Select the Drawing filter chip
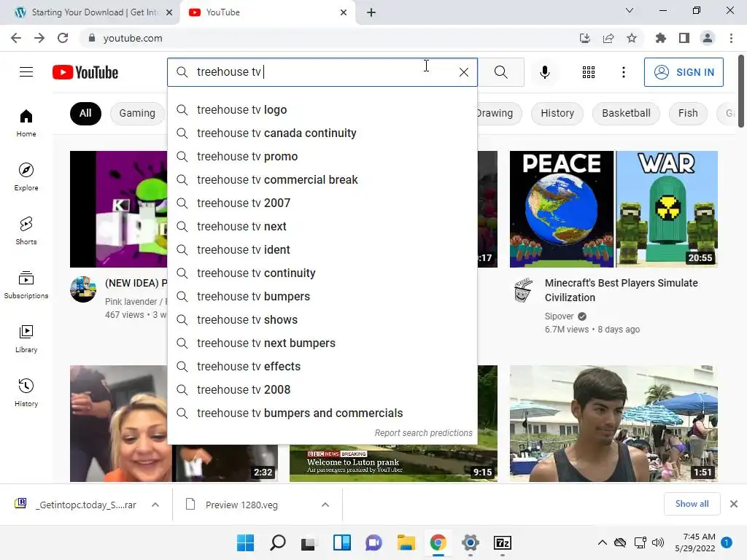This screenshot has width=747, height=560. coord(499,113)
